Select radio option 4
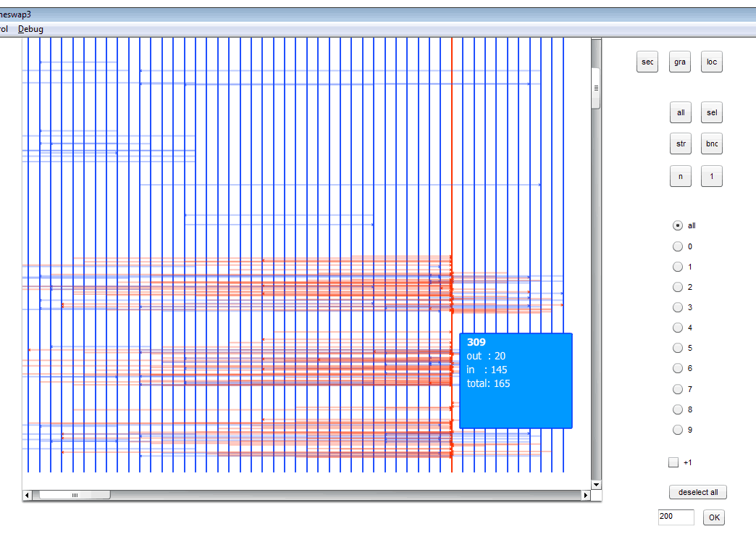Image resolution: width=756 pixels, height=558 pixels. [x=677, y=328]
